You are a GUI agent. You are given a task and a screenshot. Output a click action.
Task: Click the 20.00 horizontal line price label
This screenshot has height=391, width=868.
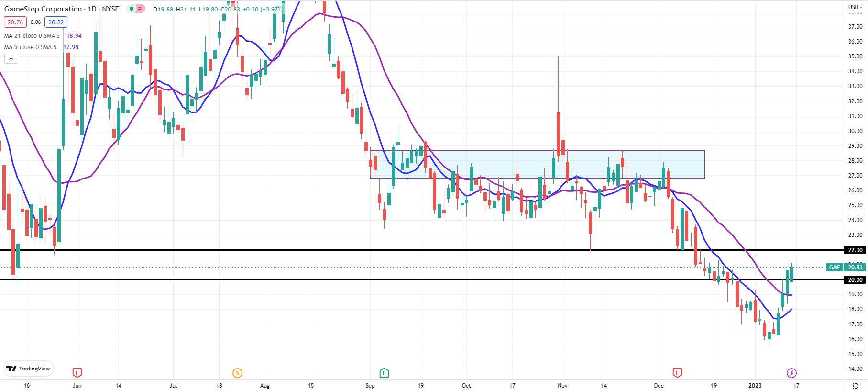[x=855, y=279]
